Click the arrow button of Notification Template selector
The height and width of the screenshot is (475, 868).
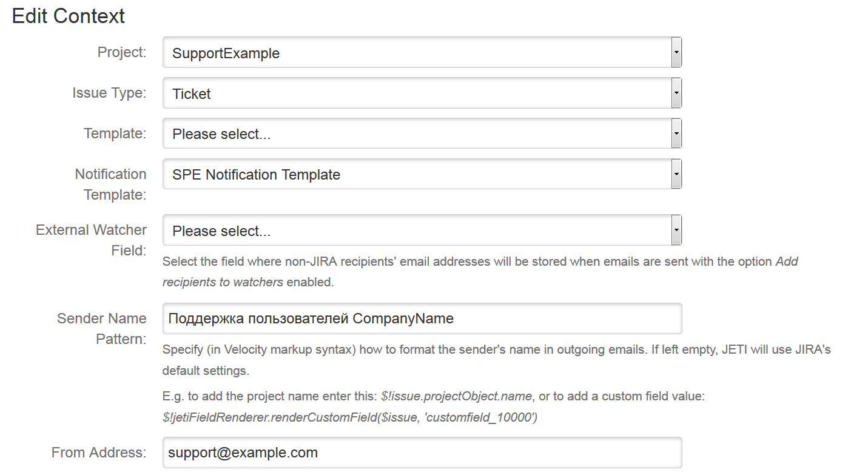pos(676,175)
